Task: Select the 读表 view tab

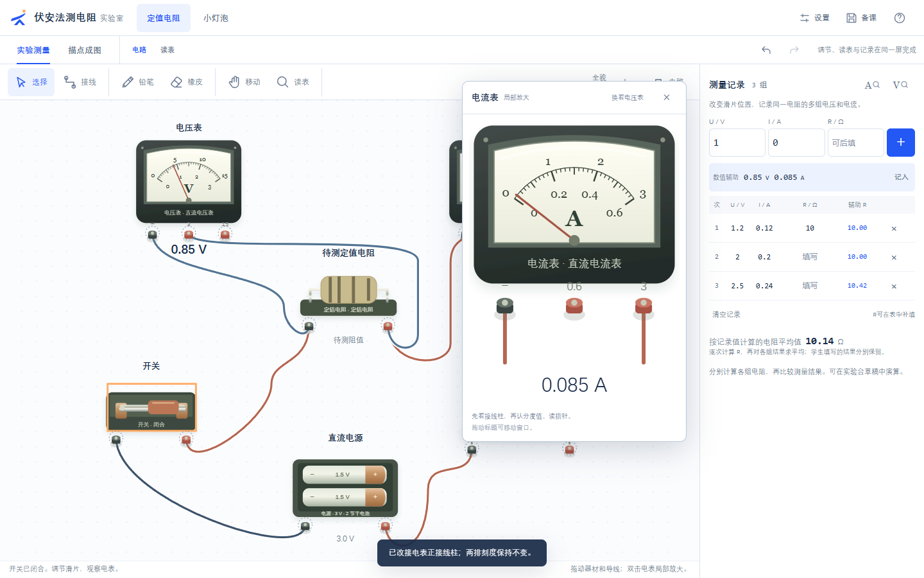Action: coord(167,50)
